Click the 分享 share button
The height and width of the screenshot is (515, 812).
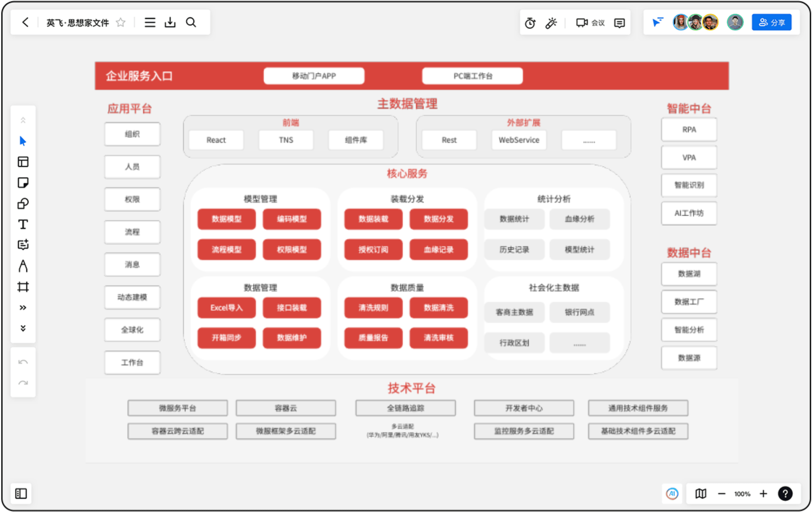(772, 22)
